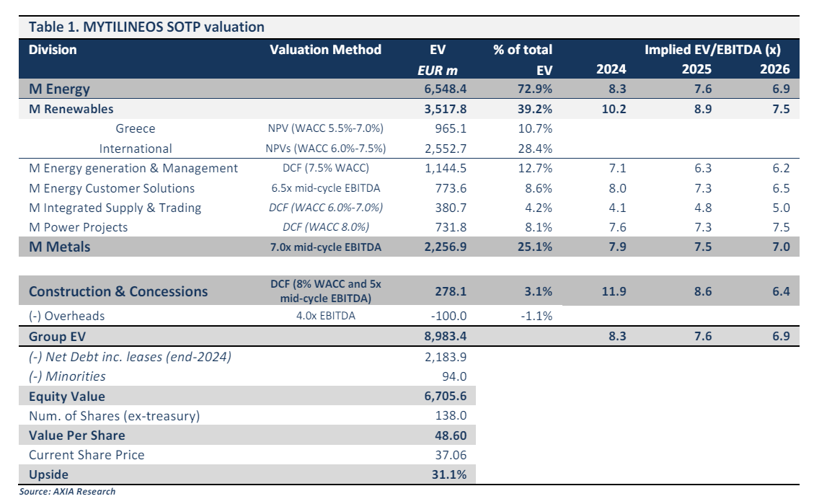Click the 'M Renewables' row label
814x504 pixels.
click(71, 109)
